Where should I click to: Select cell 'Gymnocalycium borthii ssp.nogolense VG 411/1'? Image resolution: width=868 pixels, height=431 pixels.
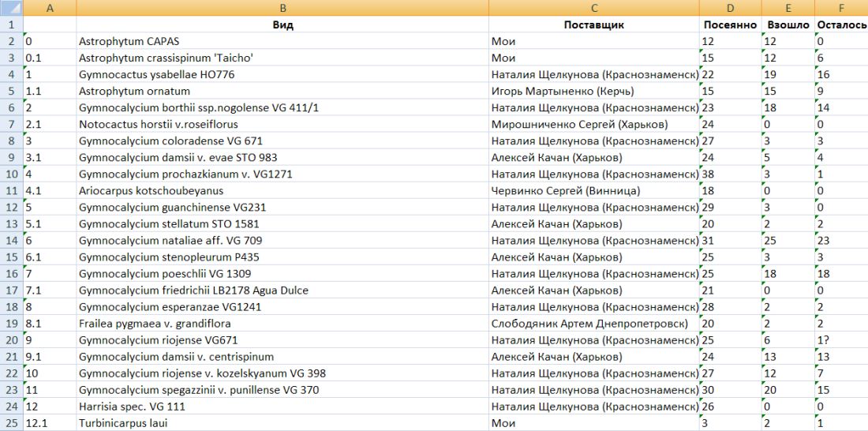click(x=282, y=107)
